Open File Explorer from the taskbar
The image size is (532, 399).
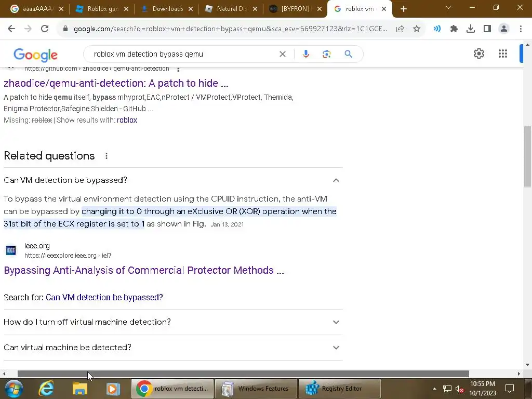[79, 389]
